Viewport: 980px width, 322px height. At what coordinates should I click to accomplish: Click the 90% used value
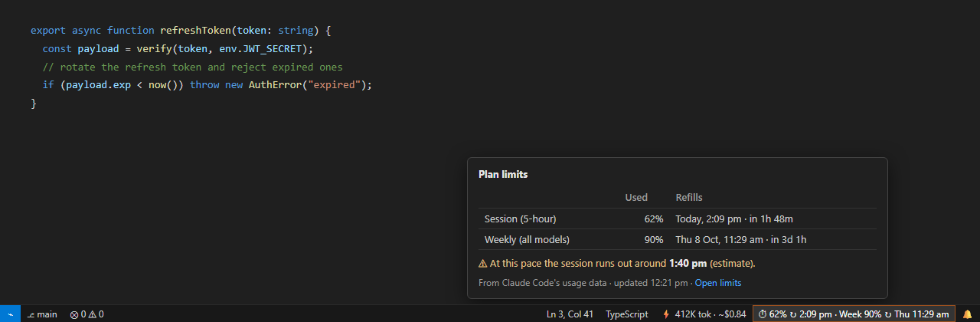[x=654, y=239]
